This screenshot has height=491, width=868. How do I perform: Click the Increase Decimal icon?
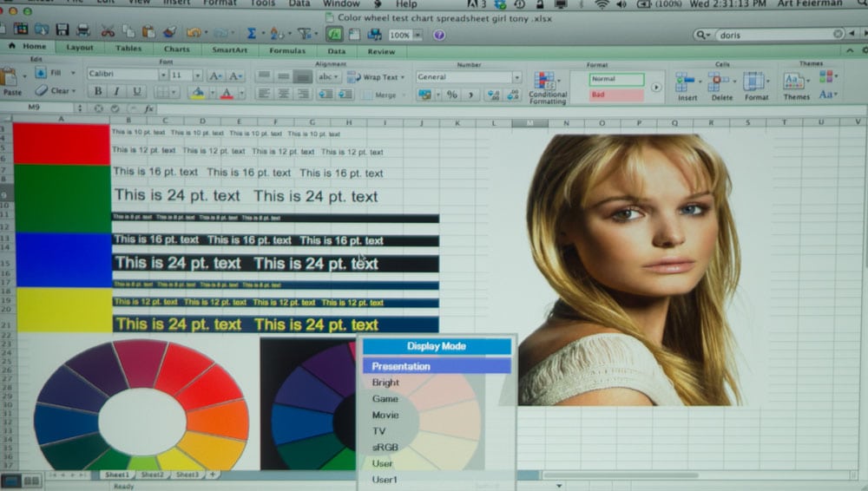pos(493,95)
